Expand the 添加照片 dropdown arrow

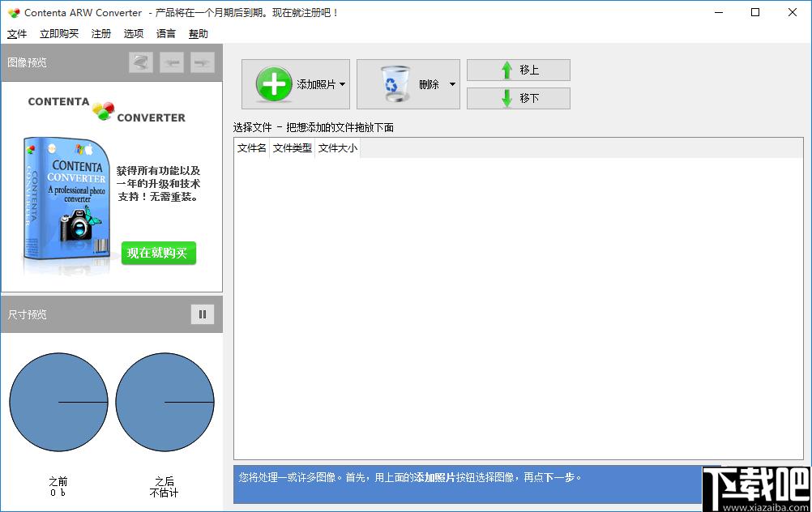[342, 84]
